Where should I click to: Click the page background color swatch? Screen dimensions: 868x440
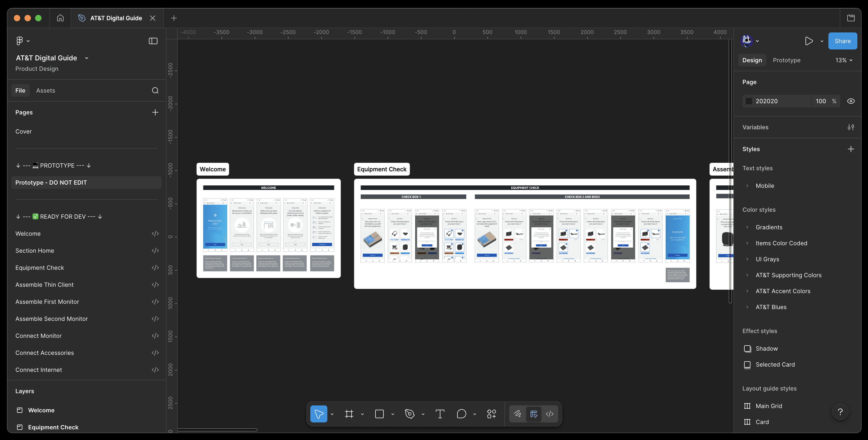click(748, 101)
